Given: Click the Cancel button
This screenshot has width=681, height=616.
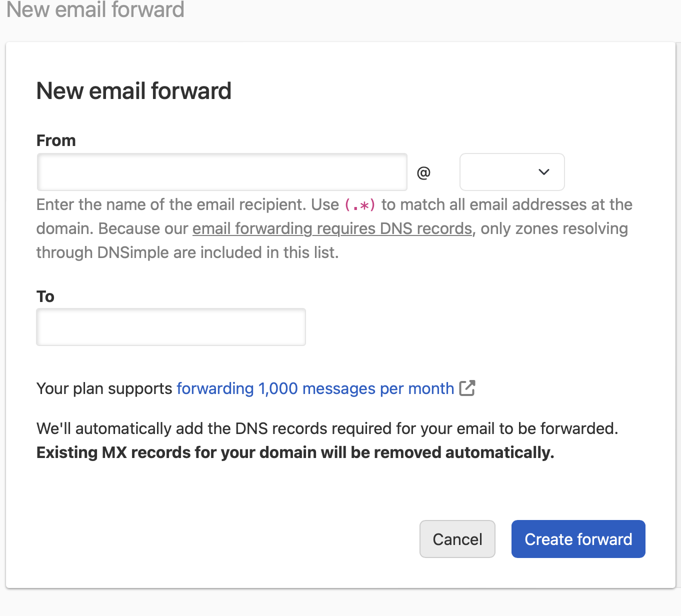Looking at the screenshot, I should click(456, 539).
